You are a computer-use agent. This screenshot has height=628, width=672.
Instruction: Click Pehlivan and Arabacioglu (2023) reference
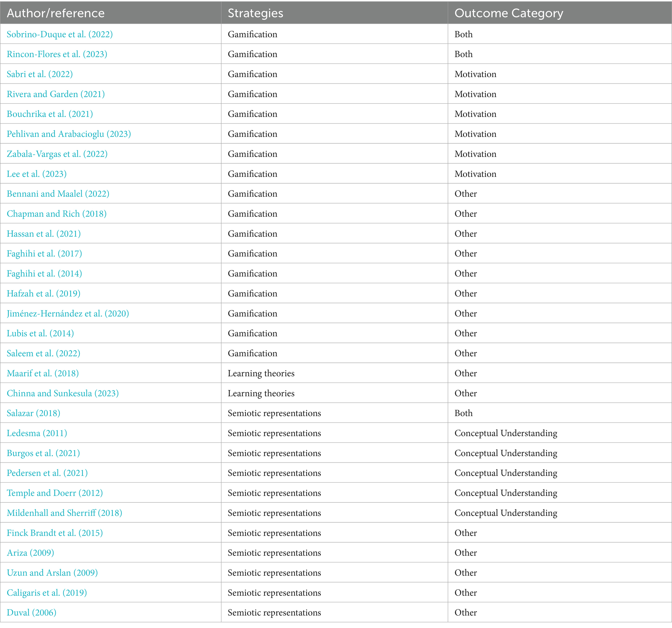pyautogui.click(x=69, y=134)
